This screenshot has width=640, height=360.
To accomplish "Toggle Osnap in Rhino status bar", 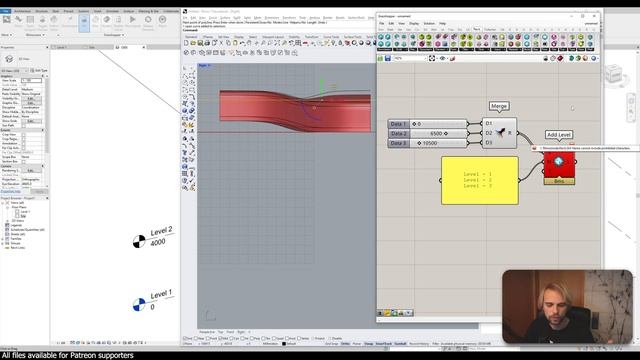I will click(x=368, y=344).
